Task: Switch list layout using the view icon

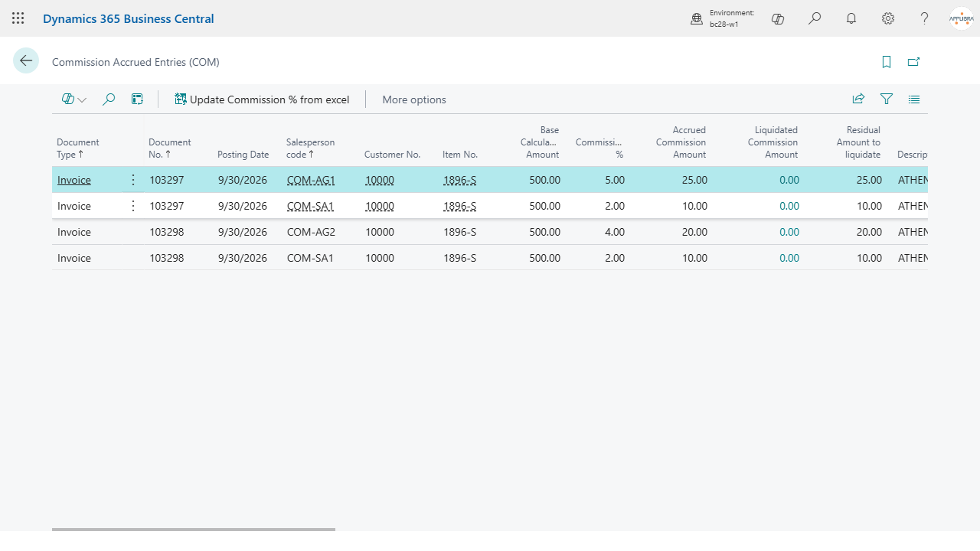Action: (x=914, y=99)
